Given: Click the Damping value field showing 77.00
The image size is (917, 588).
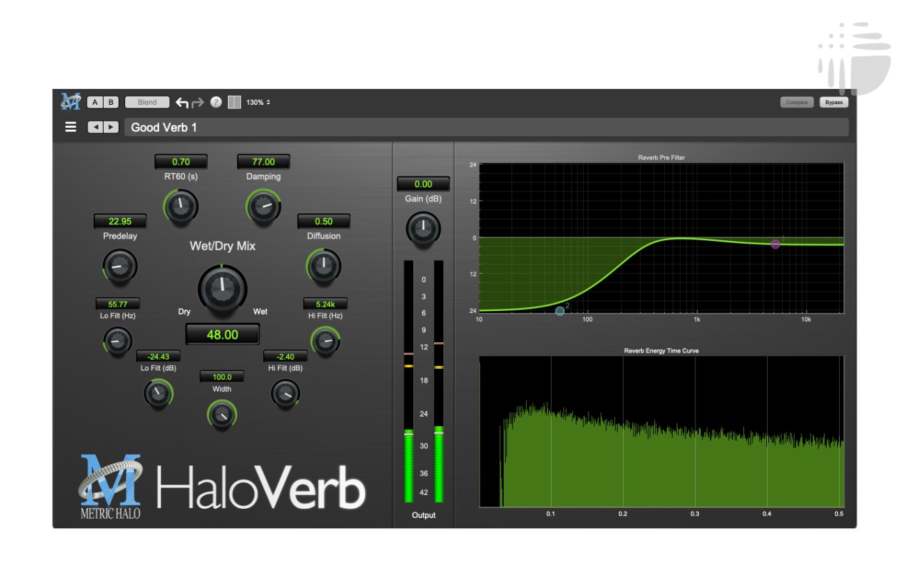Looking at the screenshot, I should pyautogui.click(x=263, y=162).
